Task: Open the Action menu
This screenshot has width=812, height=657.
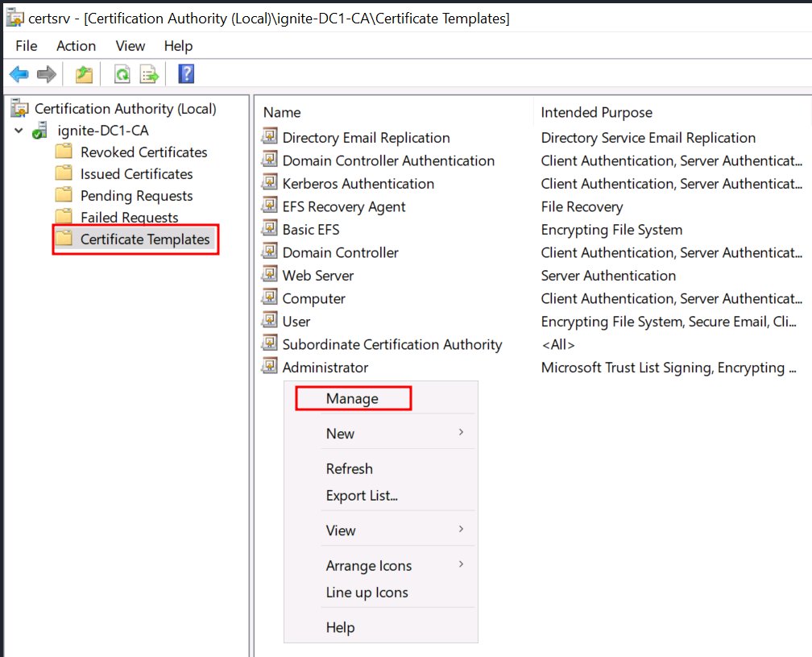Action: pos(76,46)
